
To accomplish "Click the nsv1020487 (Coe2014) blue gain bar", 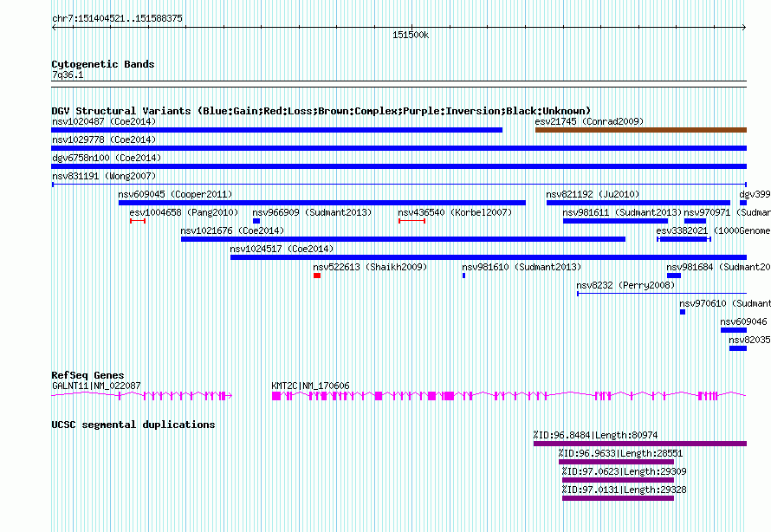I will (277, 130).
